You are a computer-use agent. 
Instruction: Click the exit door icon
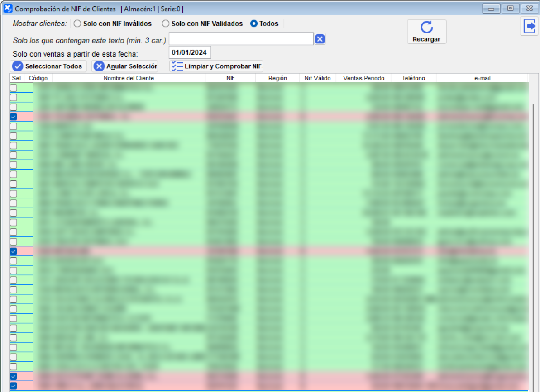point(529,26)
